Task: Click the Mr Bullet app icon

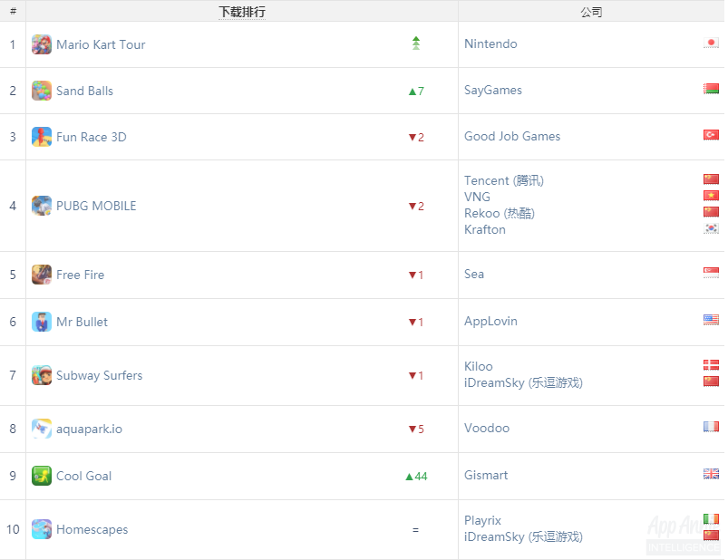Action: pyautogui.click(x=42, y=322)
